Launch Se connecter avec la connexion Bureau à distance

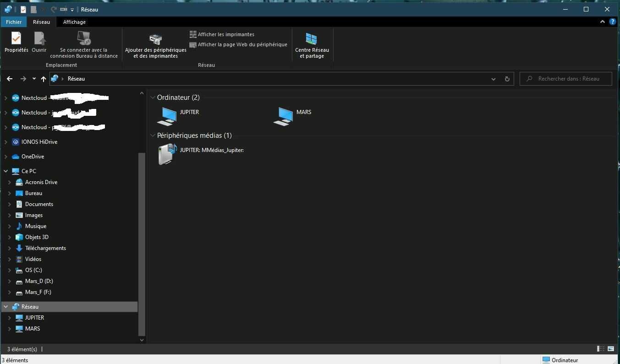point(84,45)
